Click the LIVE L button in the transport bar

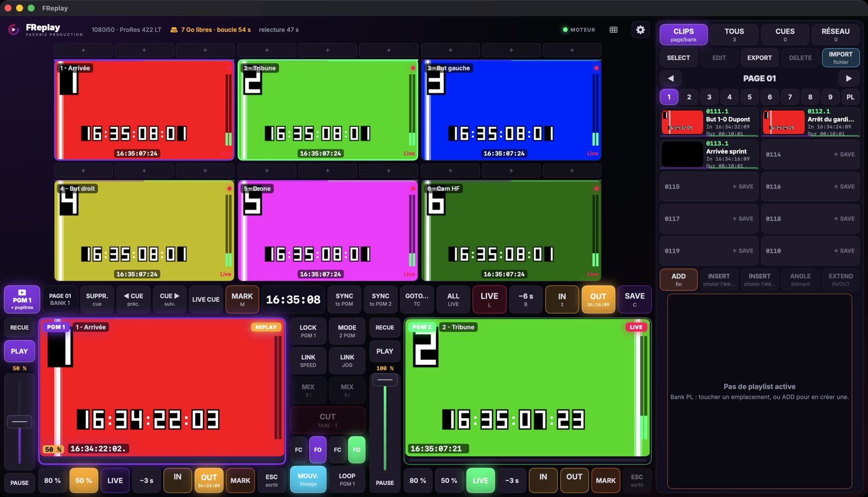(x=489, y=300)
